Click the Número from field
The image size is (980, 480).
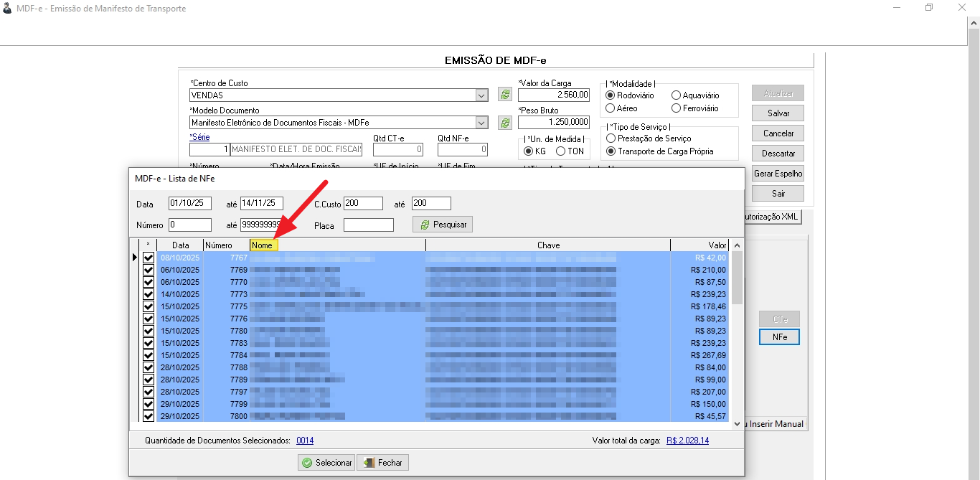(190, 225)
